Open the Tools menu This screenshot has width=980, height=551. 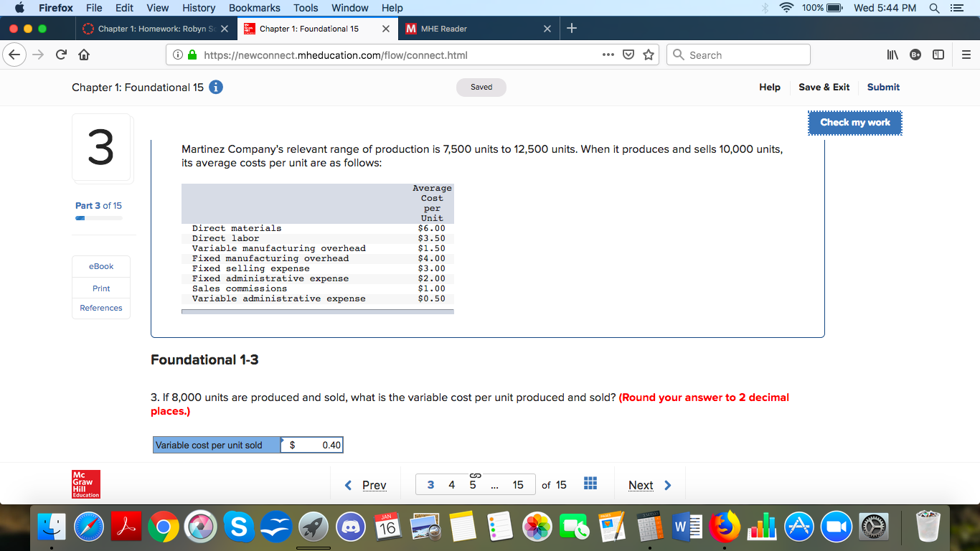tap(306, 8)
